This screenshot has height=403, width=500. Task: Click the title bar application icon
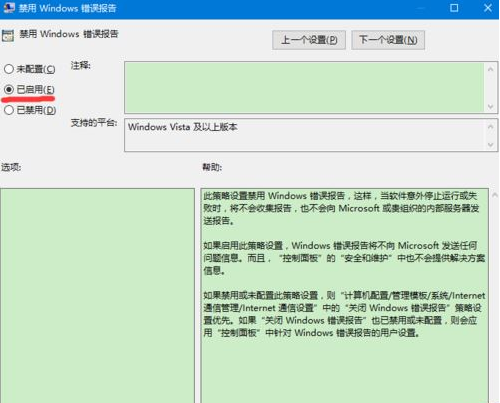click(x=9, y=7)
